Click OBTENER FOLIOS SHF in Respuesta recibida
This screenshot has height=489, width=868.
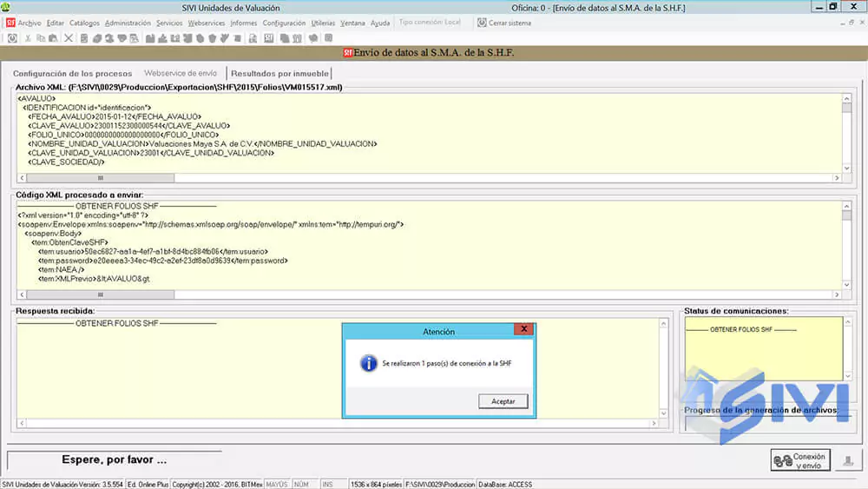click(x=117, y=323)
